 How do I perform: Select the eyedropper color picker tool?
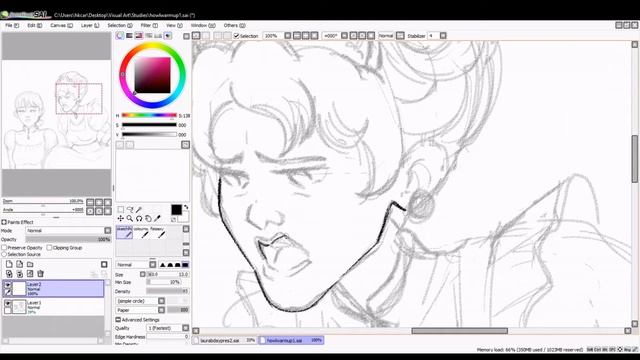pyautogui.click(x=158, y=219)
